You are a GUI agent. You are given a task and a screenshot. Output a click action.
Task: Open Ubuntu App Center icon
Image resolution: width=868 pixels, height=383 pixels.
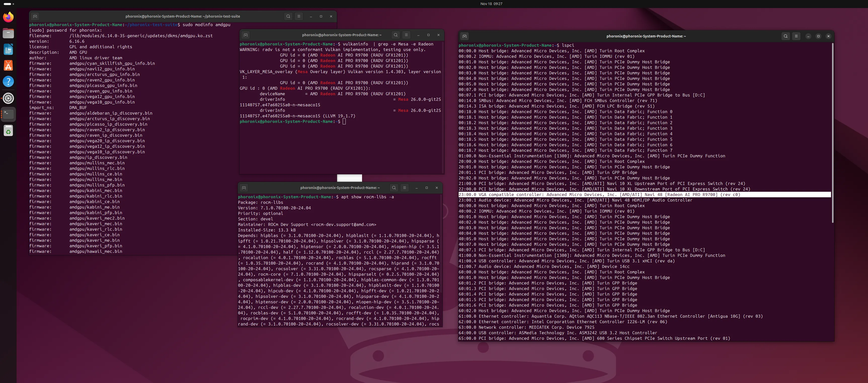8,66
